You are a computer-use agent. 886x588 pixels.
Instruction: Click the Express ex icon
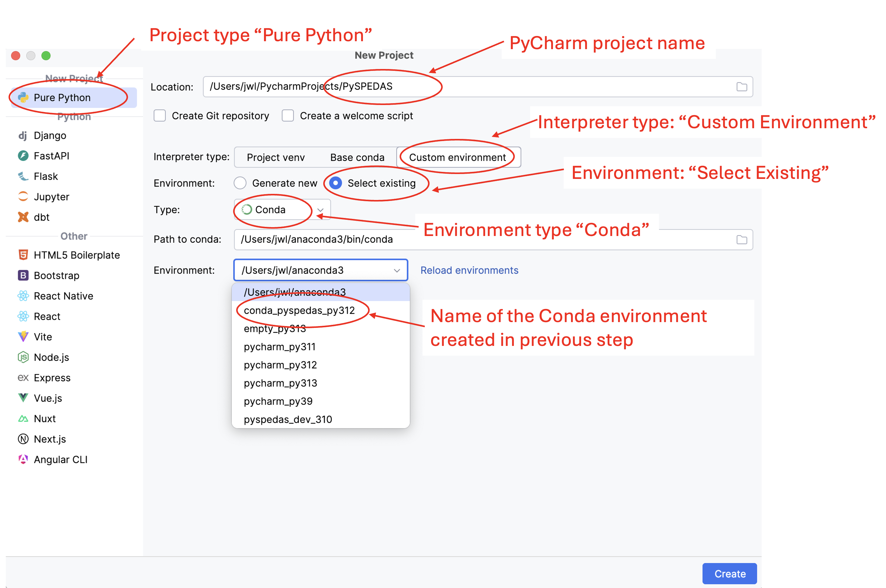point(23,378)
